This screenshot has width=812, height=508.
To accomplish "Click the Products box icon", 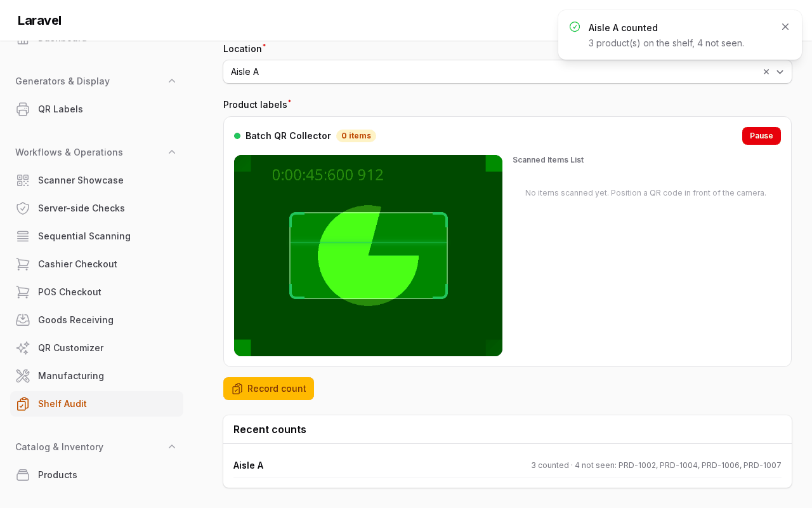I will pos(23,475).
